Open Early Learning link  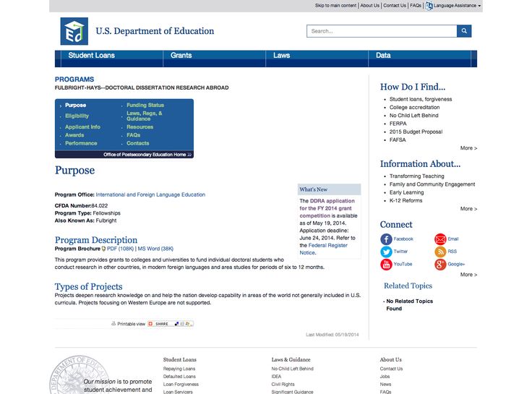pos(406,192)
